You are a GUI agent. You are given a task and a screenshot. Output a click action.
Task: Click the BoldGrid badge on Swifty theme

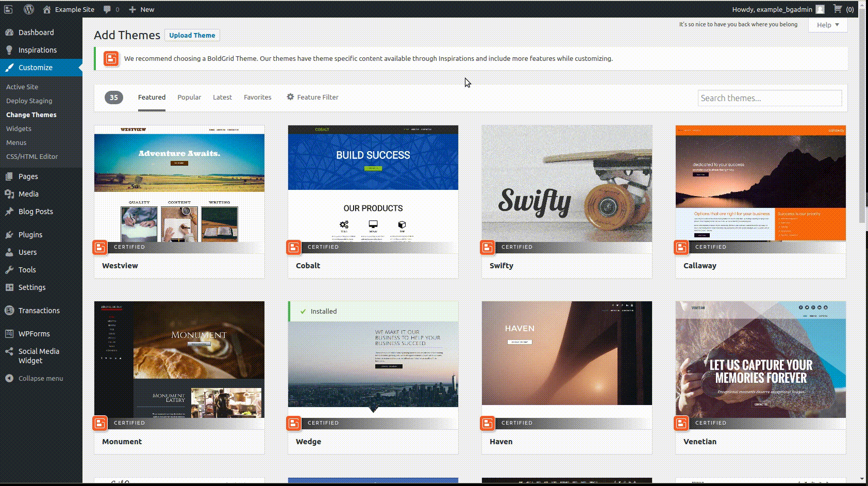click(487, 248)
